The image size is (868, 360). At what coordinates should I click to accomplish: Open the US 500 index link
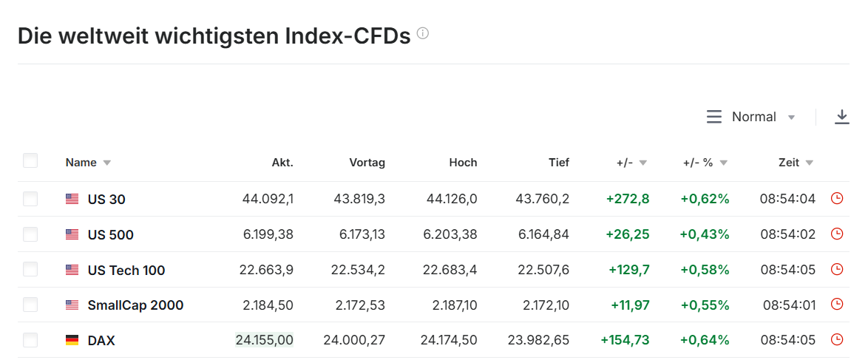(110, 234)
